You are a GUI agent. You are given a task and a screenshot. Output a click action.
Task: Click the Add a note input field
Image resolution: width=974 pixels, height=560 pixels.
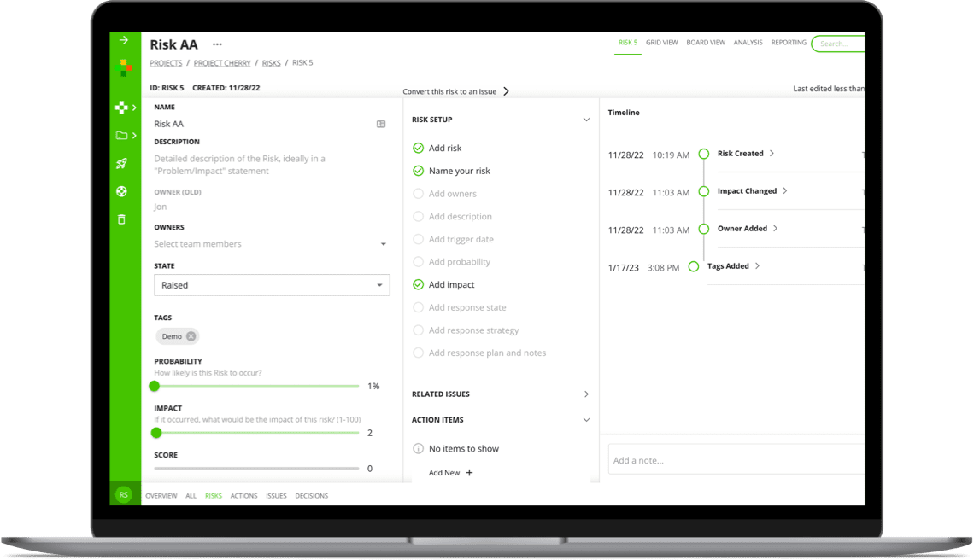pos(735,459)
